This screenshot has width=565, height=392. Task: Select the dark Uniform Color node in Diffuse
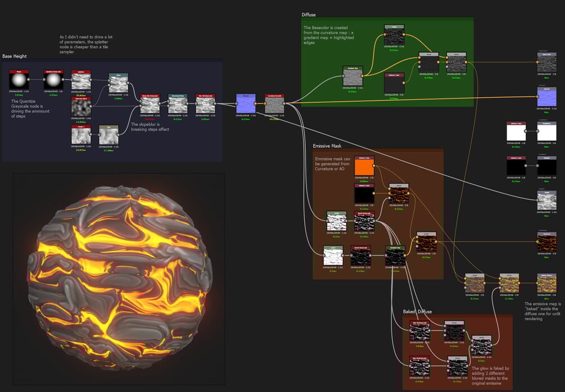(394, 83)
